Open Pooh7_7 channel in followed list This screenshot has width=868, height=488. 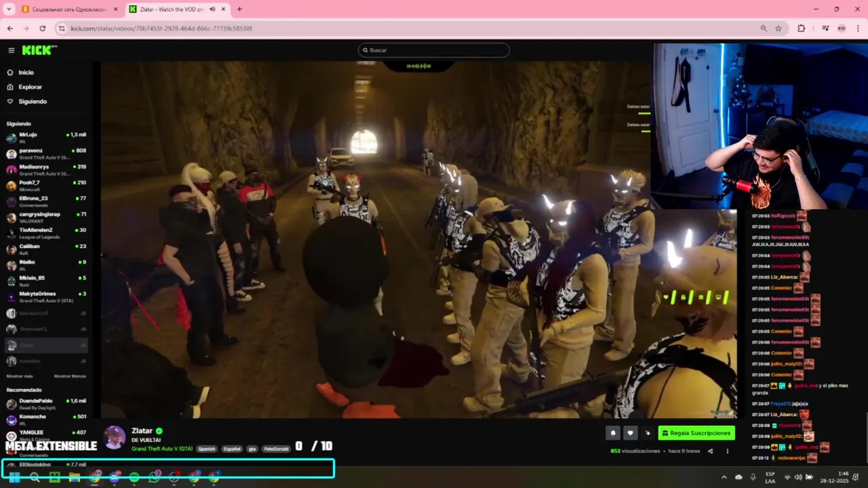point(46,185)
